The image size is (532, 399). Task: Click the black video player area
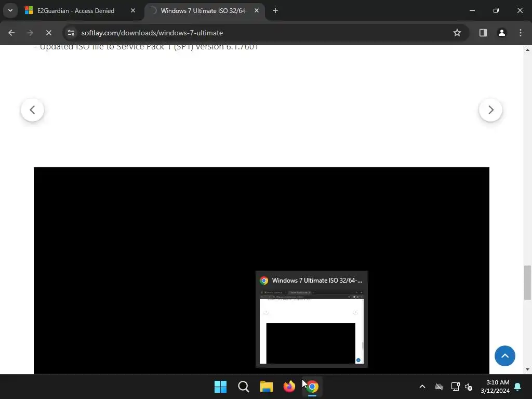tap(261, 270)
